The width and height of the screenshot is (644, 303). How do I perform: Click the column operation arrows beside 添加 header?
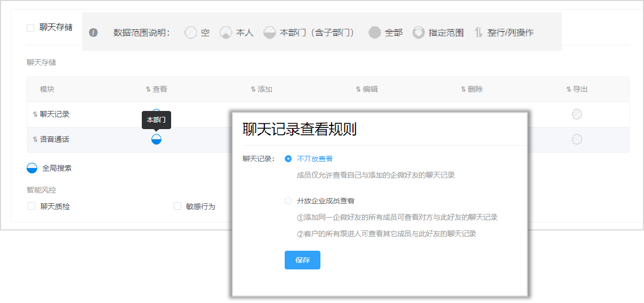click(253, 90)
